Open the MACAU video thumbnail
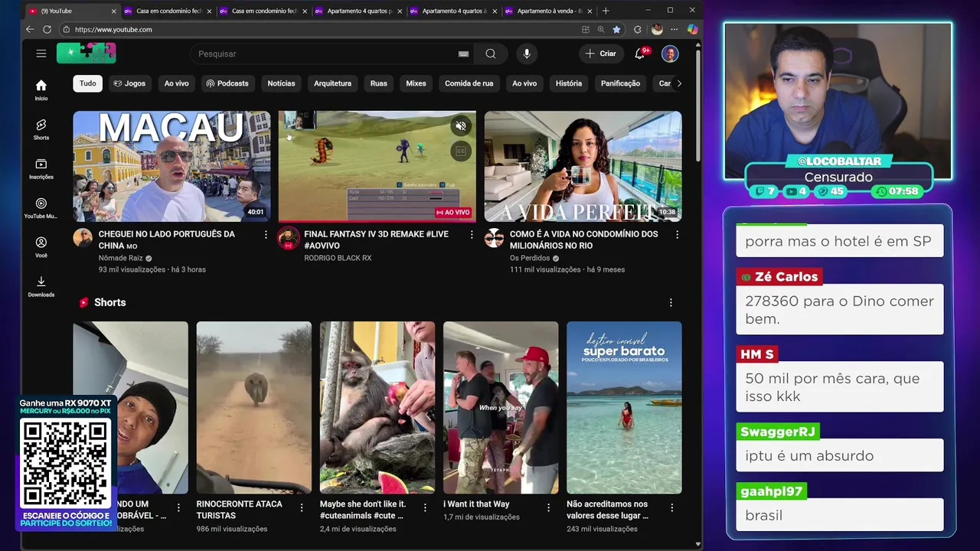This screenshot has height=551, width=980. (x=172, y=166)
